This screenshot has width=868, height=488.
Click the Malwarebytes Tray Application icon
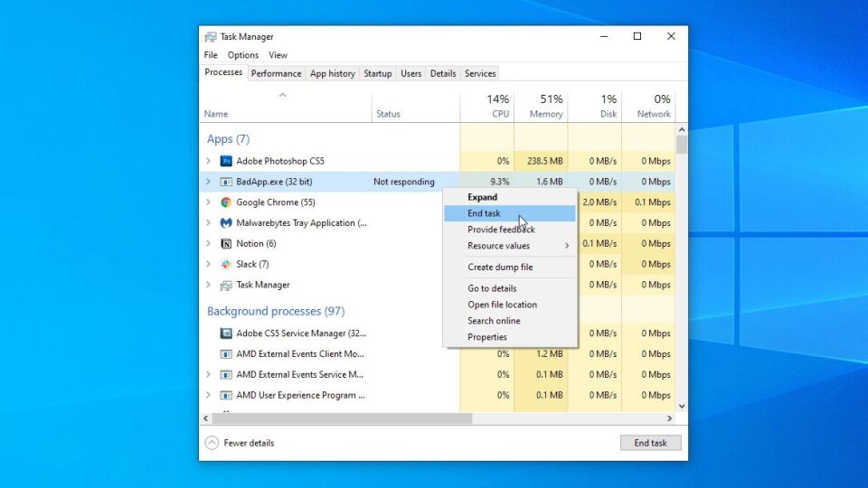[226, 223]
